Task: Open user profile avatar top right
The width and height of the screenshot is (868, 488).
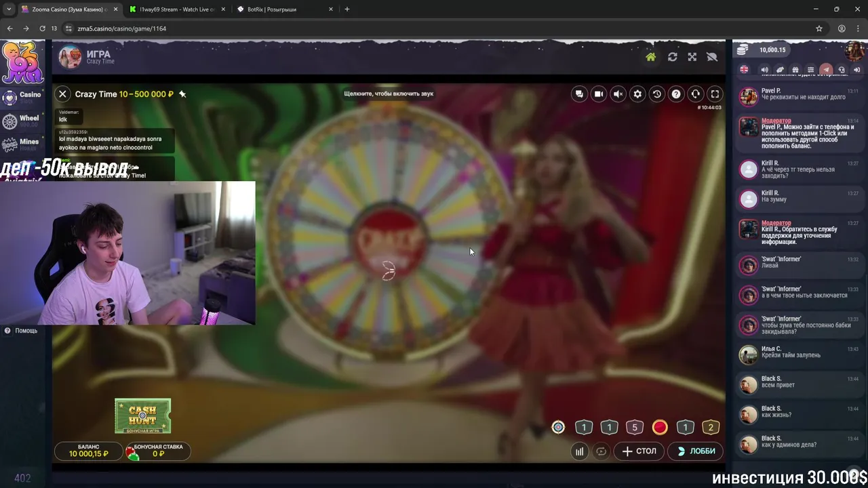Action: [x=854, y=51]
